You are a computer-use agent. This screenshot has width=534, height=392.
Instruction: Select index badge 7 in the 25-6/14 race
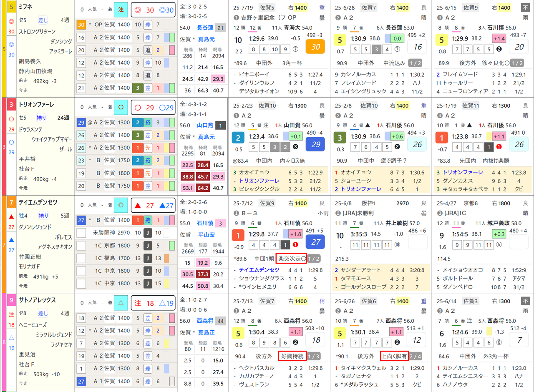pyautogui.click(x=519, y=339)
